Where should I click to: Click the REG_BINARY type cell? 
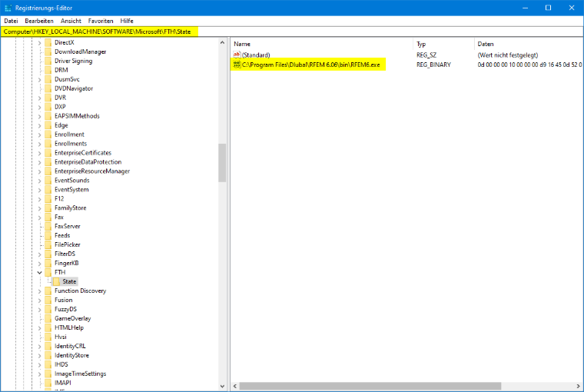click(433, 65)
